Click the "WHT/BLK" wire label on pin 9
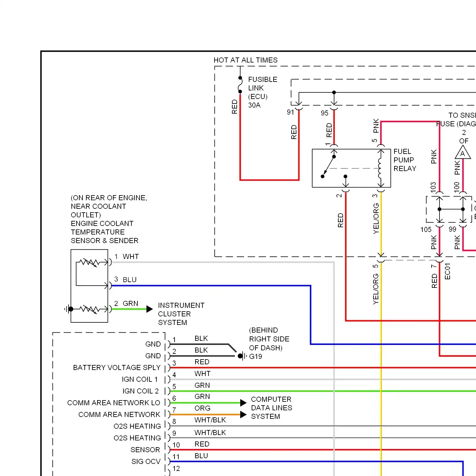 pyautogui.click(x=210, y=433)
